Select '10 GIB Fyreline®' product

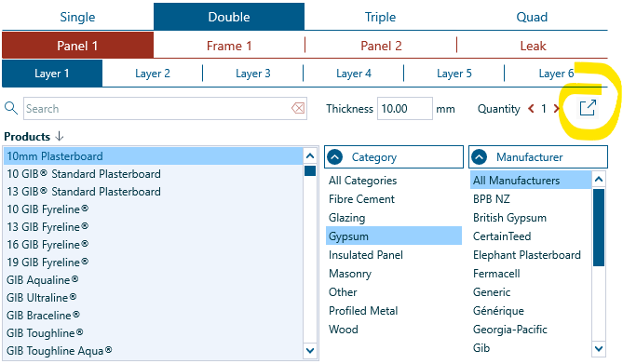click(x=154, y=209)
